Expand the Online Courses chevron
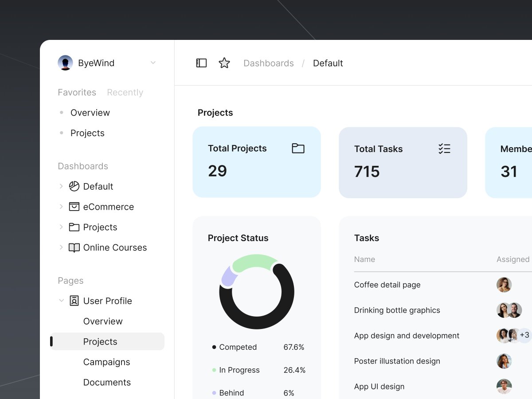Viewport: 532px width, 399px height. pos(61,247)
